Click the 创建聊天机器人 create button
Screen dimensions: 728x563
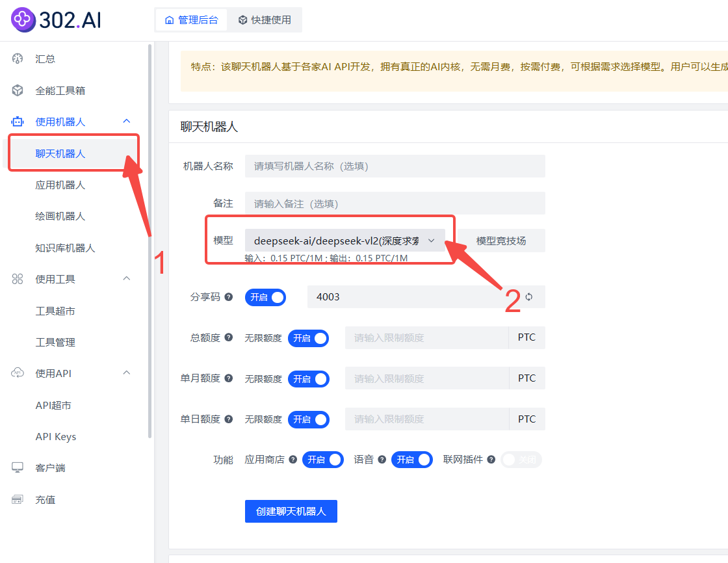[x=291, y=511]
